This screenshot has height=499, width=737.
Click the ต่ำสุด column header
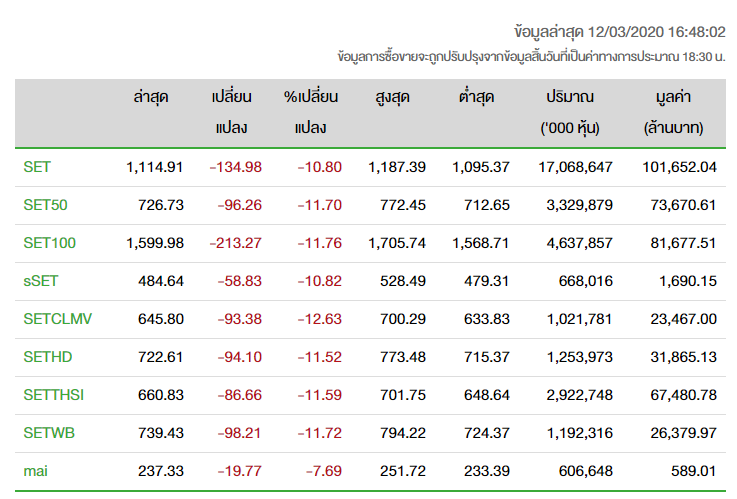coord(476,97)
